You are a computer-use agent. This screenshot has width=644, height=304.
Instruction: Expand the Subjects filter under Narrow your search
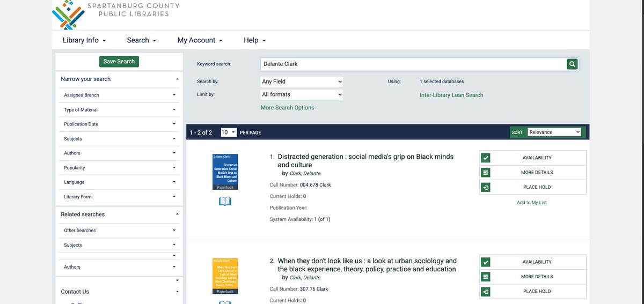119,138
